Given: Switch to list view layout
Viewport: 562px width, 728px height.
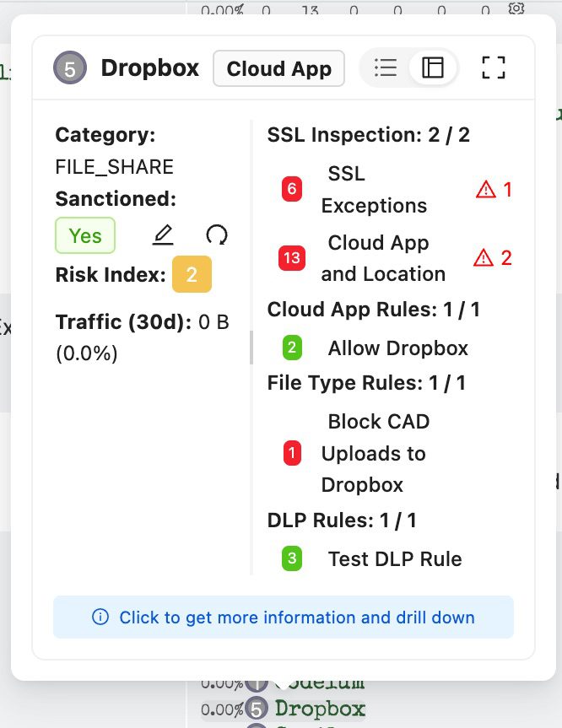Looking at the screenshot, I should coord(386,68).
